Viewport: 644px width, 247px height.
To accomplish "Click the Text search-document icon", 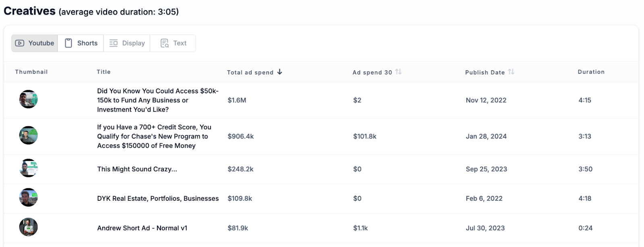I will pos(165,43).
